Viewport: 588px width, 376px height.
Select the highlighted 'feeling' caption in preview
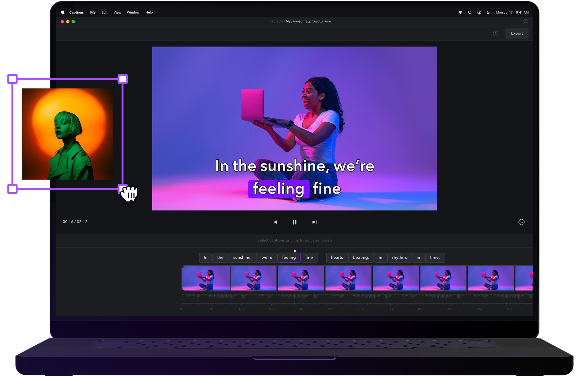pyautogui.click(x=279, y=189)
